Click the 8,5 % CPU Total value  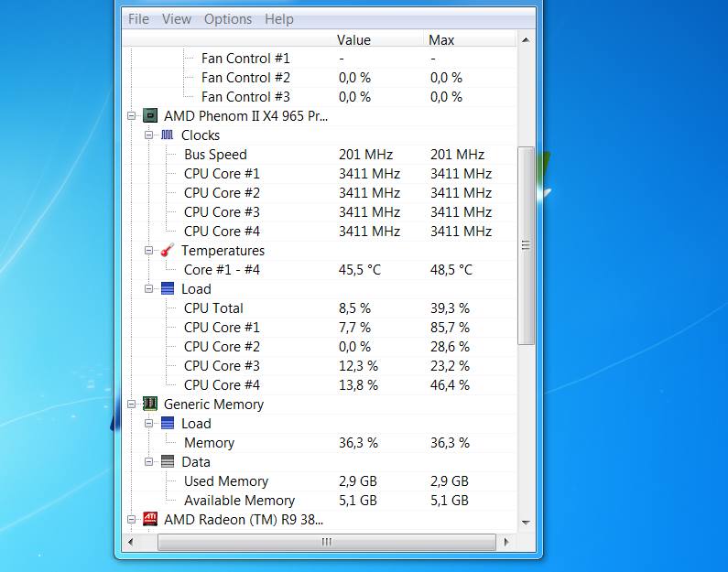pos(354,308)
